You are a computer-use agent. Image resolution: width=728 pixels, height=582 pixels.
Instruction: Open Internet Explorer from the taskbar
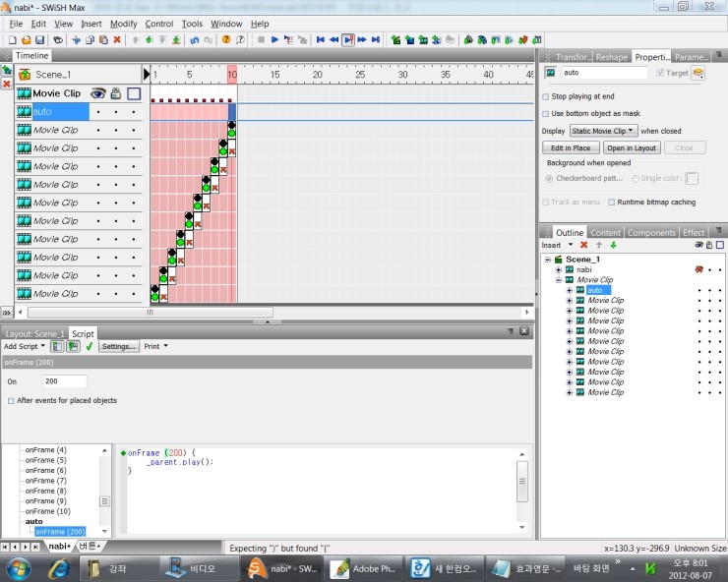click(x=59, y=568)
